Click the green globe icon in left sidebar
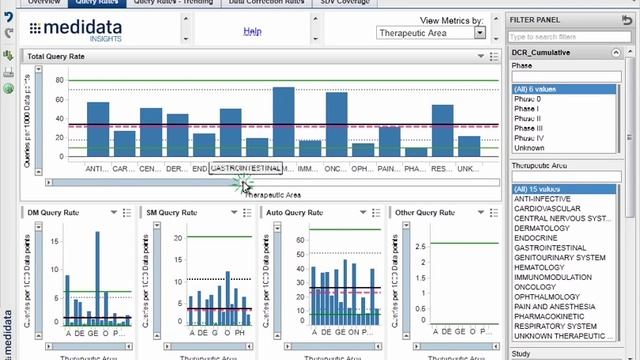 [8, 89]
